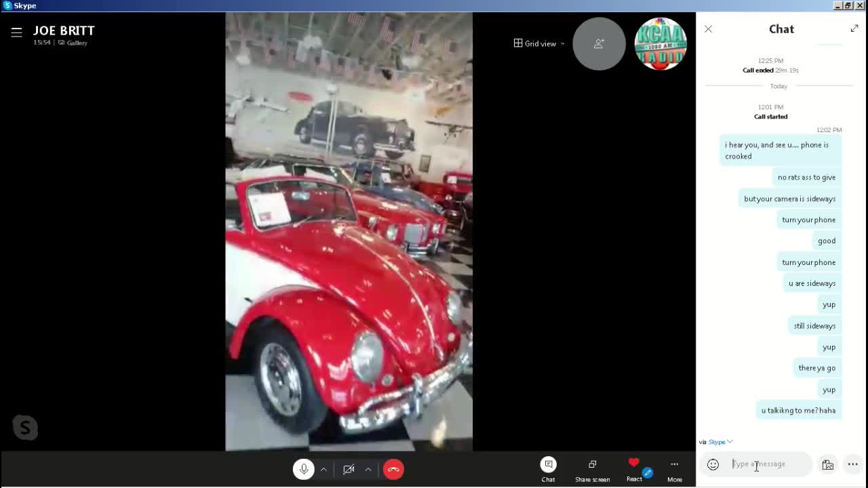Screen dimensions: 868x488
Task: Click the JOE BRITT call title
Action: 64,30
